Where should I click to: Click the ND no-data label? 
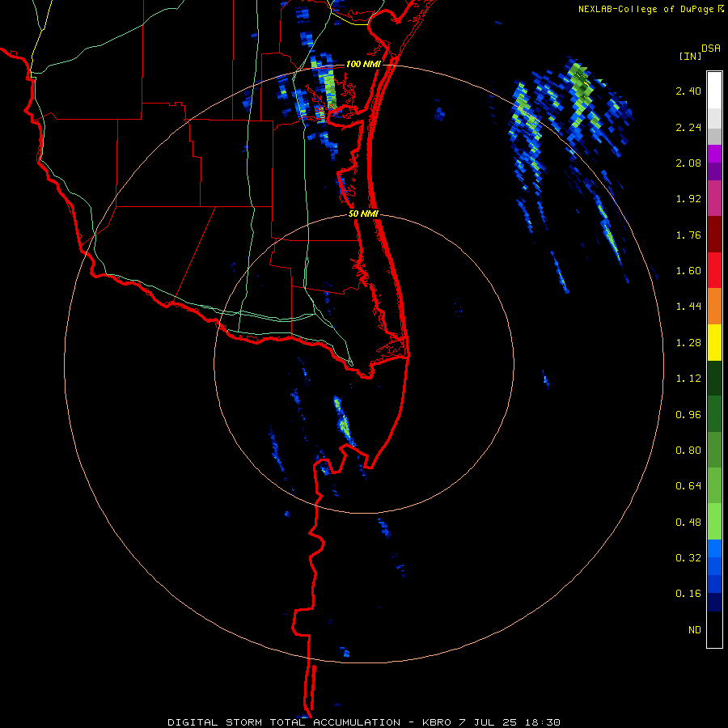695,630
